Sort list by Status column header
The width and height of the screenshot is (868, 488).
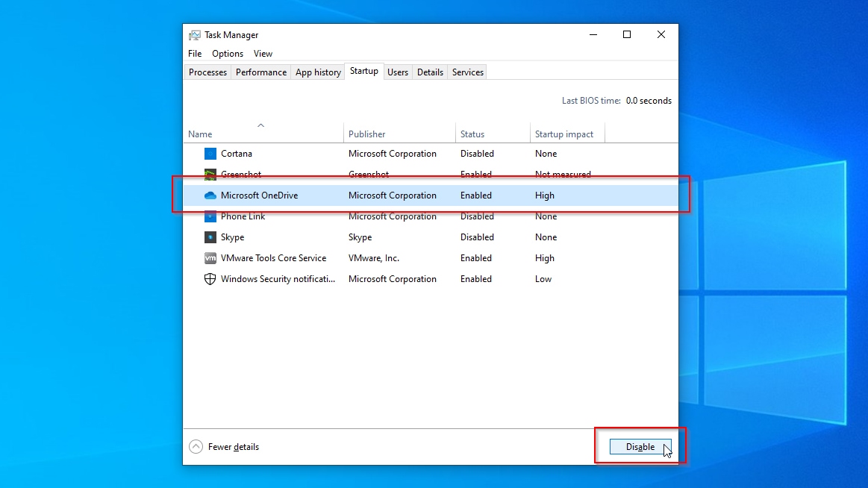pyautogui.click(x=472, y=134)
